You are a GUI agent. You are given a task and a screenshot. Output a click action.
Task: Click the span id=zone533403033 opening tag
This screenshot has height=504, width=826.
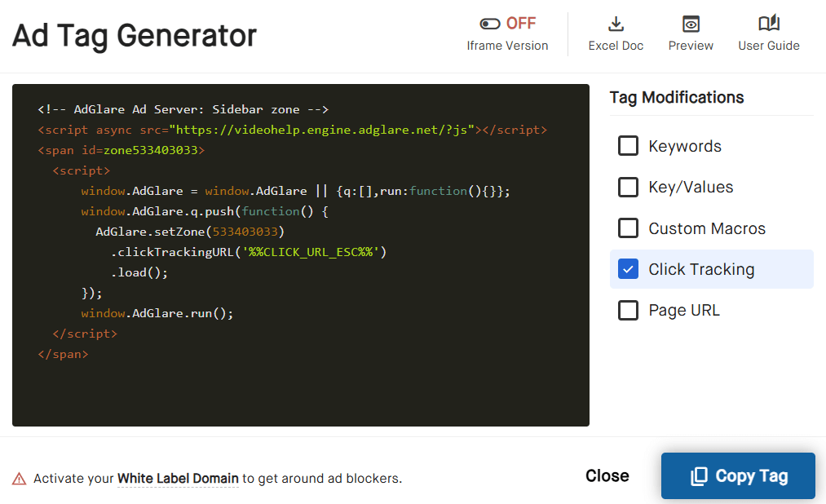coord(121,150)
